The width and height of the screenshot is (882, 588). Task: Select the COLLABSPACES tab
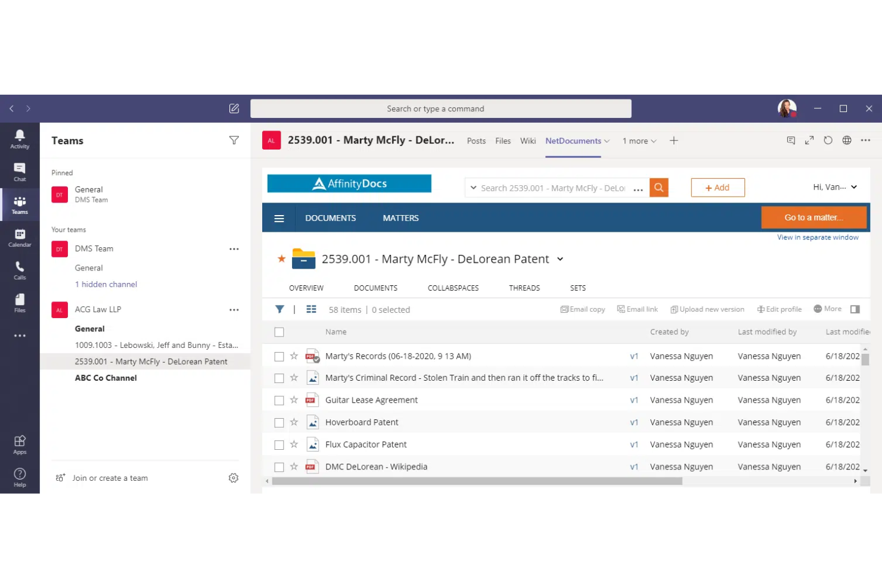453,288
